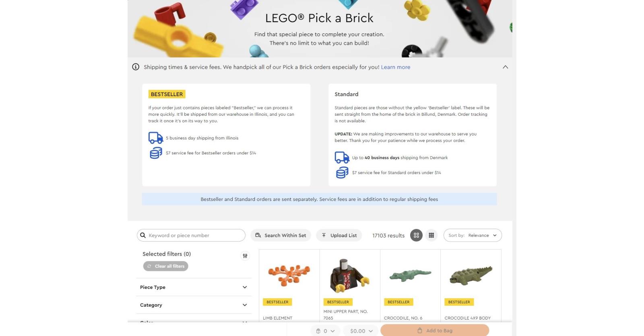Click the Upload List button
Image resolution: width=644 pixels, height=336 pixels.
point(339,235)
